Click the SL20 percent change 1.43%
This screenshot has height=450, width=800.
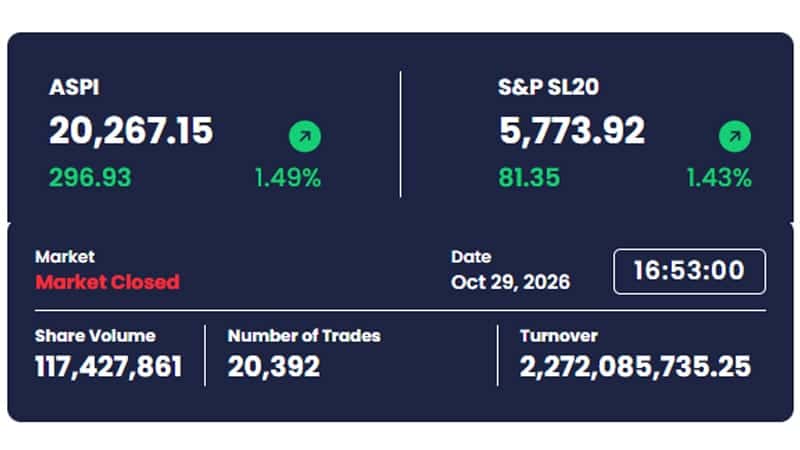[x=719, y=178]
